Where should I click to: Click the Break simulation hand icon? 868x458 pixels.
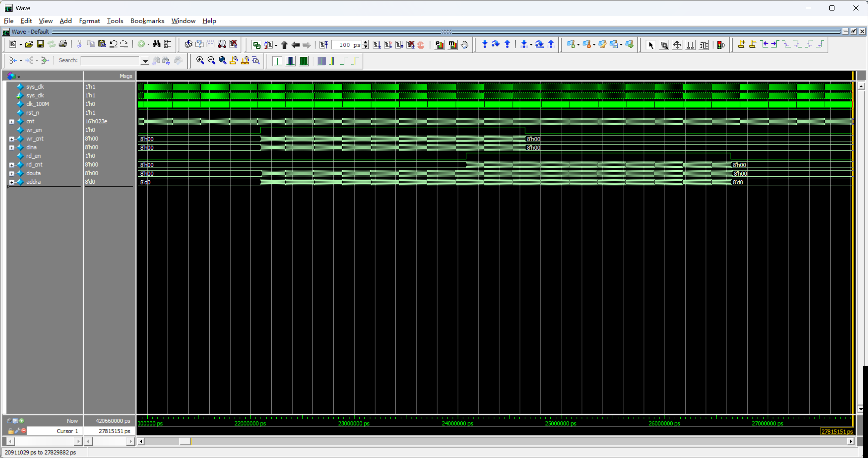click(x=465, y=45)
